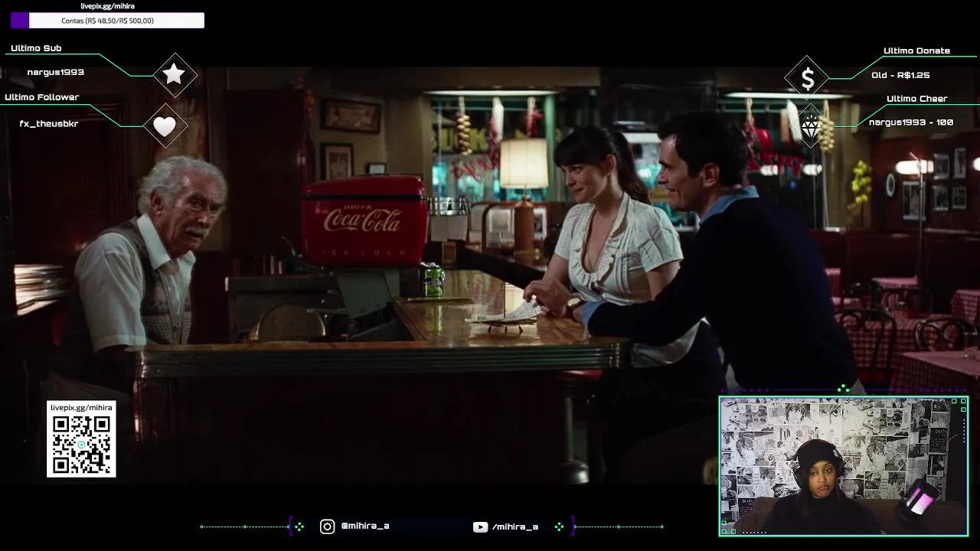The width and height of the screenshot is (980, 551).
Task: Click follower name 'fx_theusbkr'
Action: click(x=49, y=123)
